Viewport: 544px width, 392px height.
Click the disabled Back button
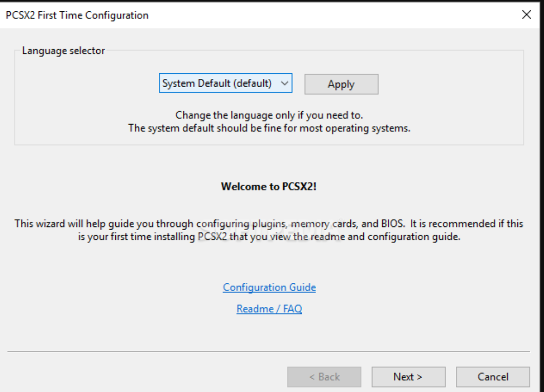point(324,377)
